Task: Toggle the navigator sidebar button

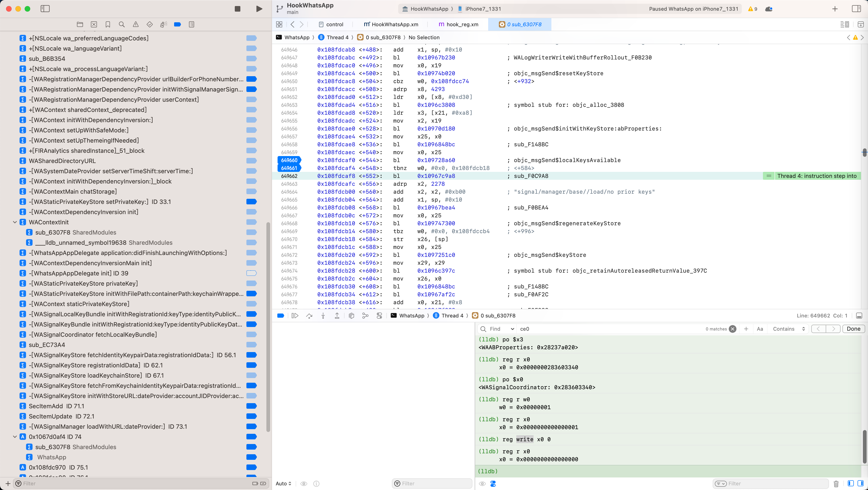Action: pyautogui.click(x=45, y=9)
